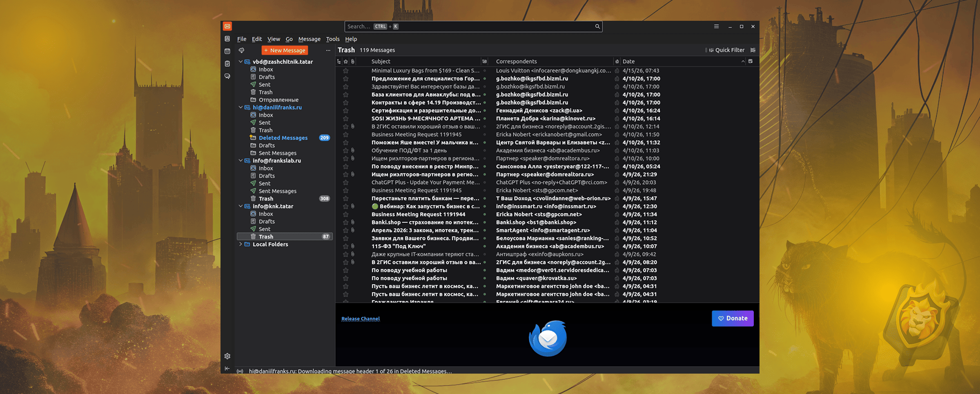This screenshot has height=394, width=980.
Task: Star the SOS! ЖИЗНЬ 9-МЕСЯЧНОГО АРТЕМА message
Action: (346, 119)
